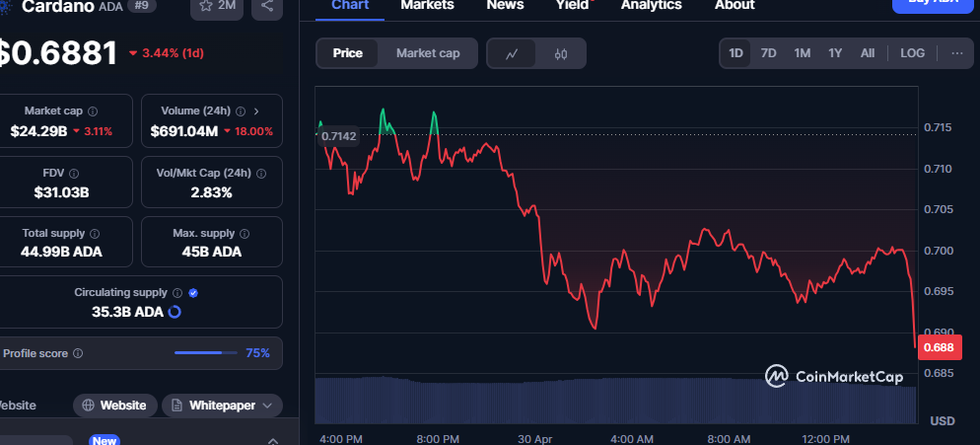Toggle the LOG scale
The image size is (980, 445).
(913, 53)
